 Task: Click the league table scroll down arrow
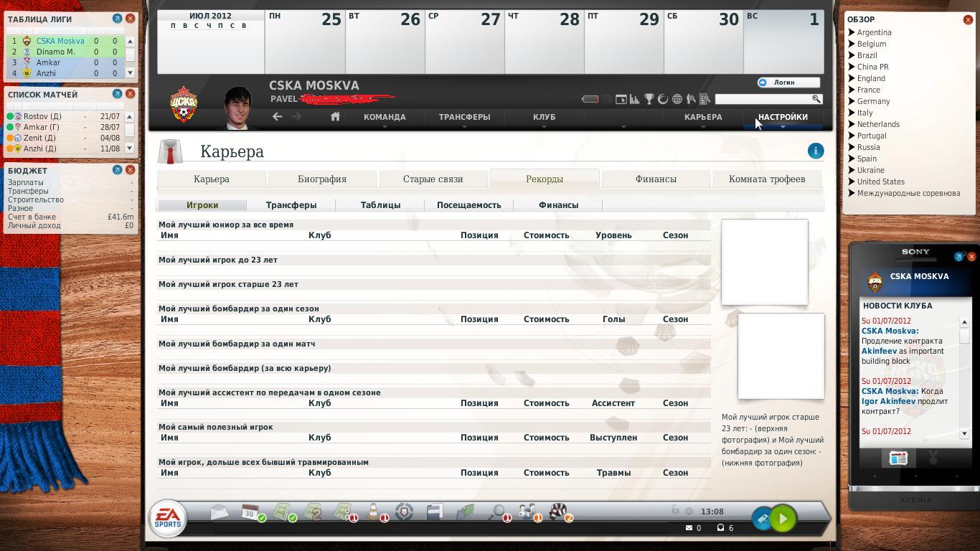pyautogui.click(x=130, y=72)
